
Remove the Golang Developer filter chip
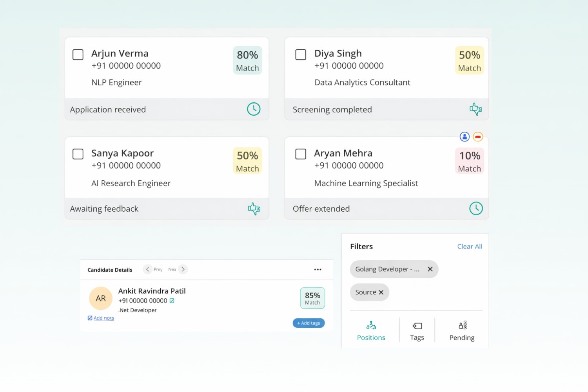[x=430, y=269]
